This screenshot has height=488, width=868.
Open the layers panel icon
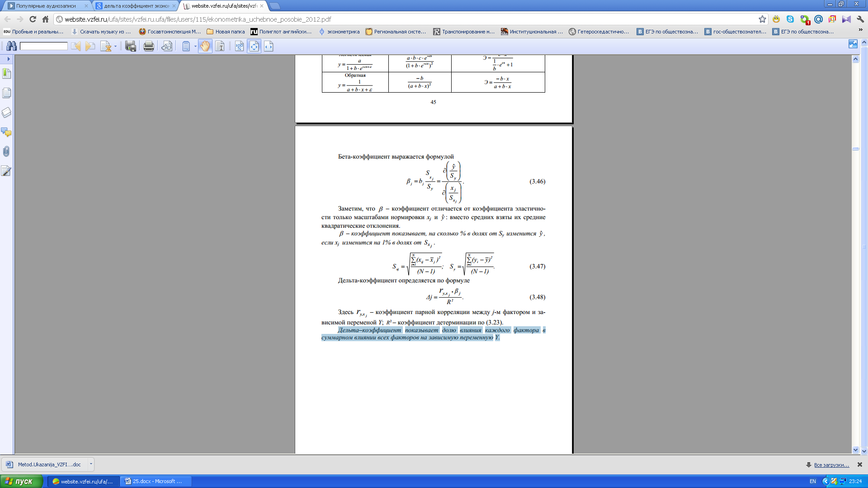(x=6, y=112)
